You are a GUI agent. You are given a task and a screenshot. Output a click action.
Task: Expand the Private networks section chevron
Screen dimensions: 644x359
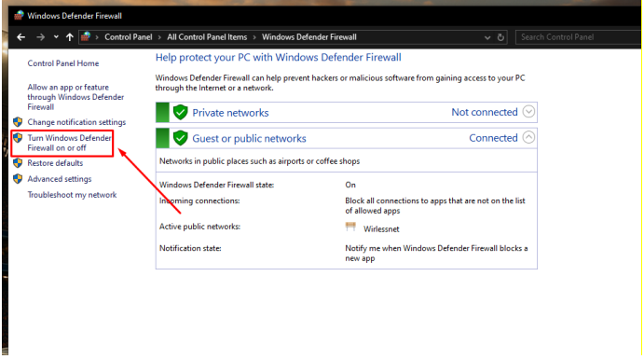tap(528, 111)
